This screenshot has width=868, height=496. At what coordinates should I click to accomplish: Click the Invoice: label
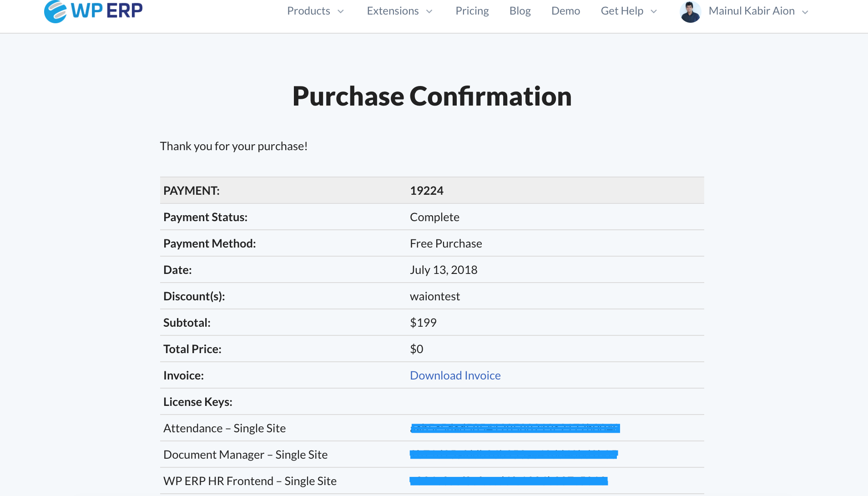[x=183, y=375]
